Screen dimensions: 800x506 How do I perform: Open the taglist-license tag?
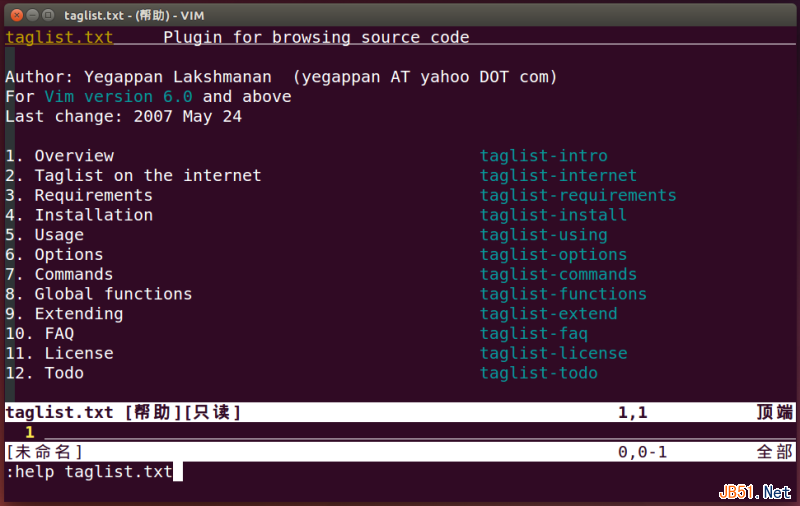tap(553, 353)
